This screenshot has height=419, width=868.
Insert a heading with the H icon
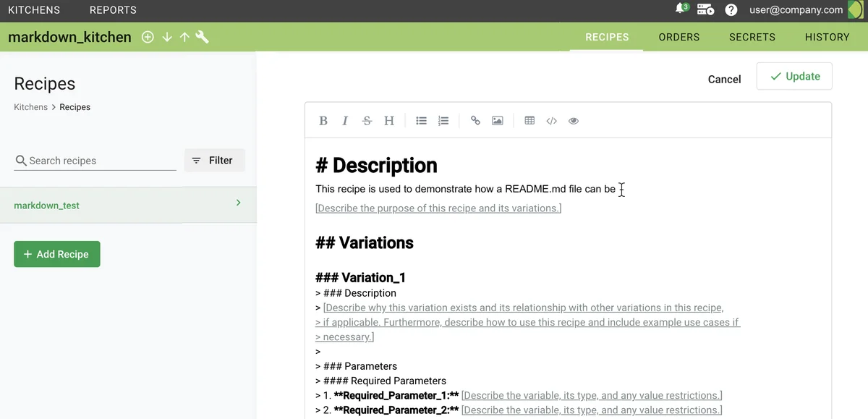[389, 121]
